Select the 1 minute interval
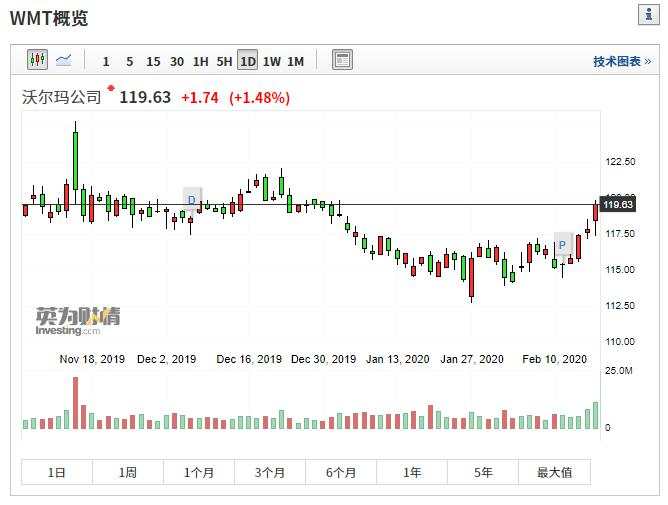 (x=106, y=62)
